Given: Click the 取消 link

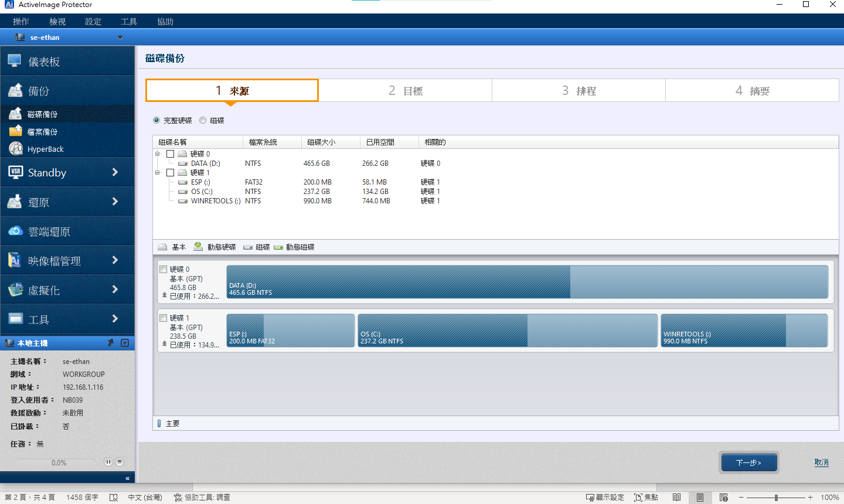Looking at the screenshot, I should click(821, 462).
